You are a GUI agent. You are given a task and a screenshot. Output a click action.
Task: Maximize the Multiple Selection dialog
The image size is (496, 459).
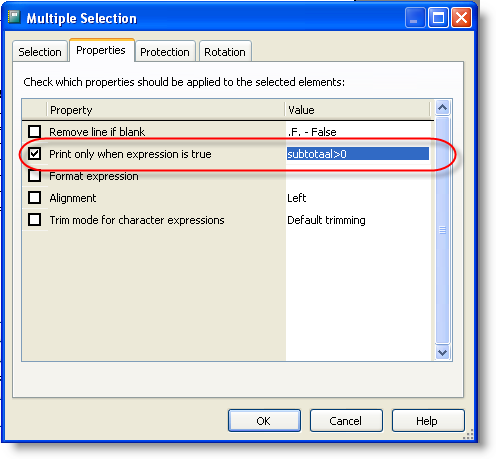(438, 18)
